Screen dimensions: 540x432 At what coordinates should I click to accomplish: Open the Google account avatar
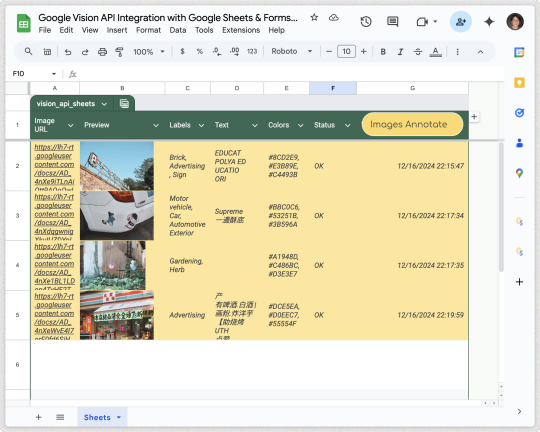click(x=515, y=21)
